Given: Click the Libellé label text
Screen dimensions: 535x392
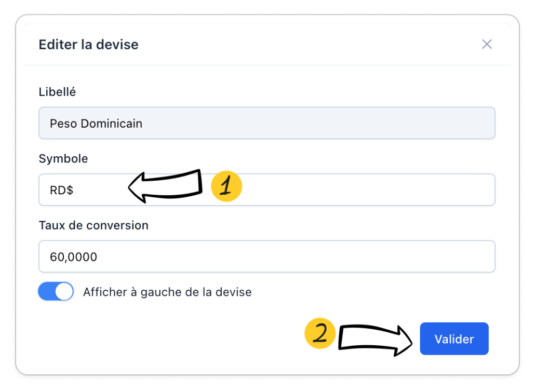Looking at the screenshot, I should pos(57,92).
